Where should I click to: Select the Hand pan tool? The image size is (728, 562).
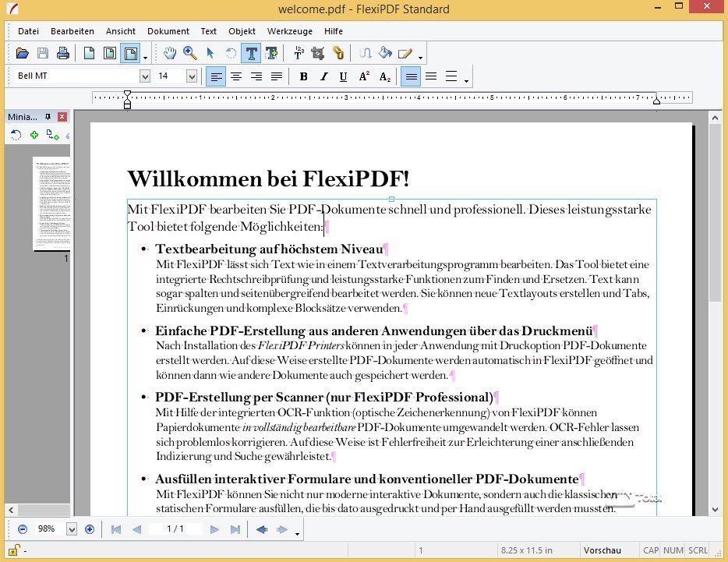[170, 53]
